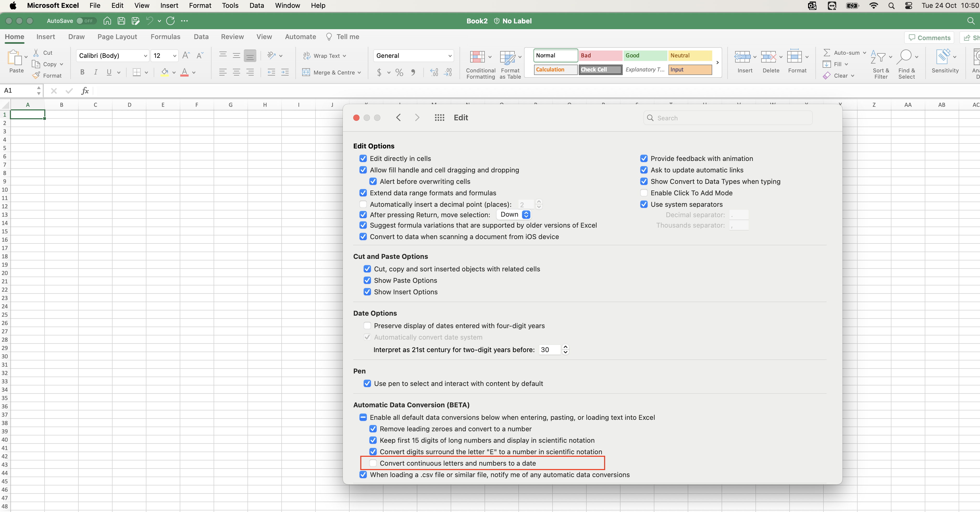This screenshot has width=980, height=512.
Task: Toggle Italic formatting
Action: pyautogui.click(x=96, y=72)
